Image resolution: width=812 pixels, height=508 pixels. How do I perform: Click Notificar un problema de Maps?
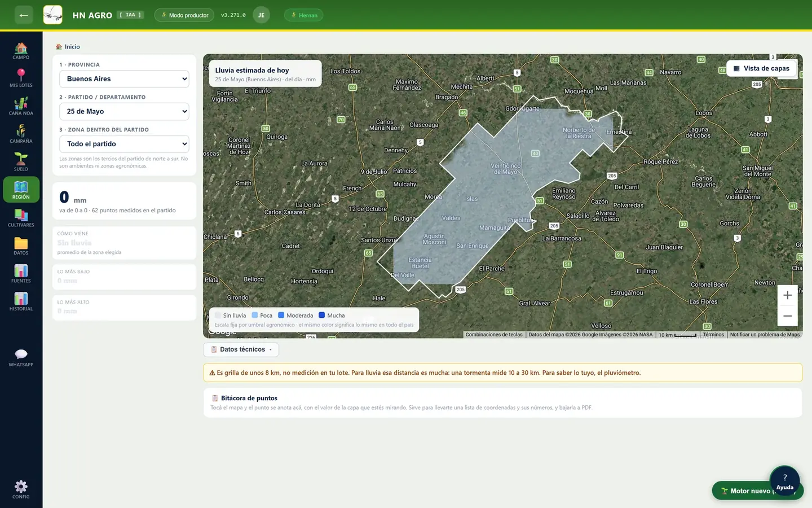765,335
